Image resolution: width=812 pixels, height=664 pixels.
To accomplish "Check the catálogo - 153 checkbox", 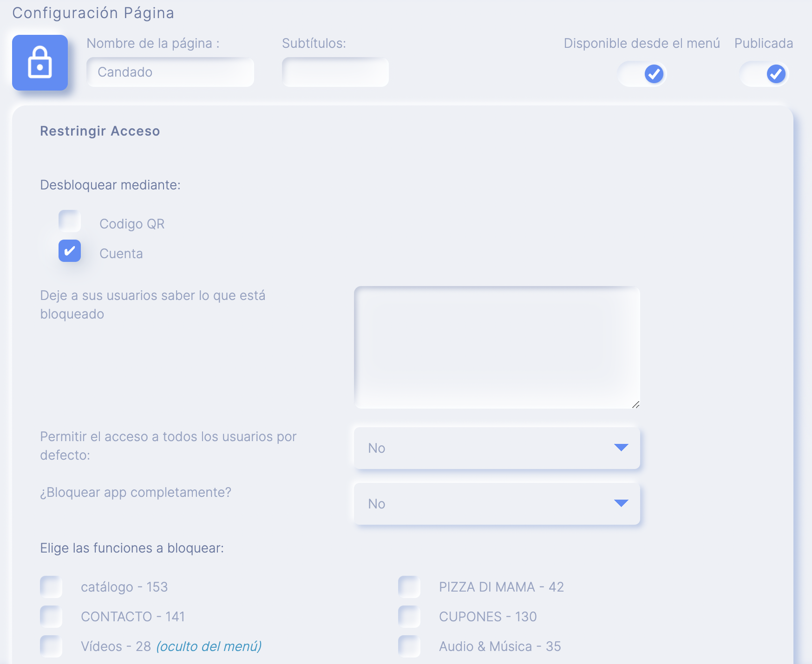I will pos(51,587).
